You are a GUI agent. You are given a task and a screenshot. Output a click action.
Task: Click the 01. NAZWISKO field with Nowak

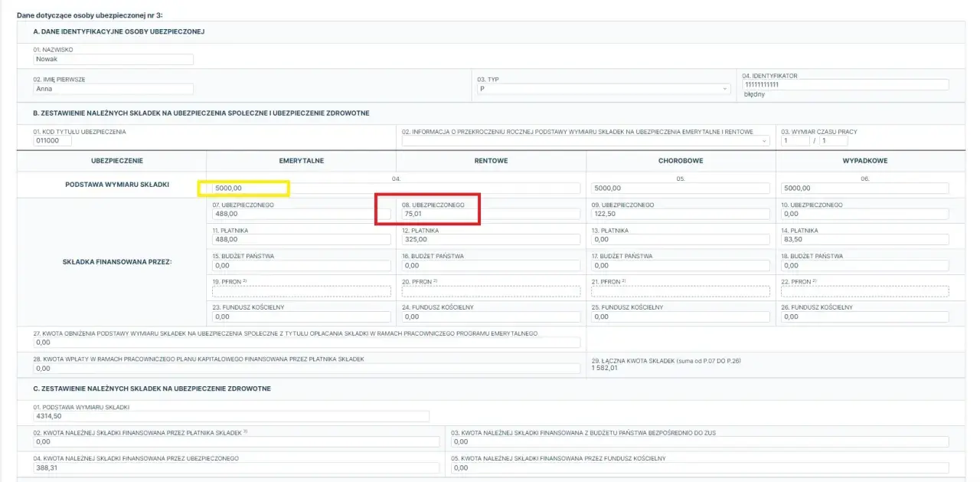pyautogui.click(x=113, y=59)
